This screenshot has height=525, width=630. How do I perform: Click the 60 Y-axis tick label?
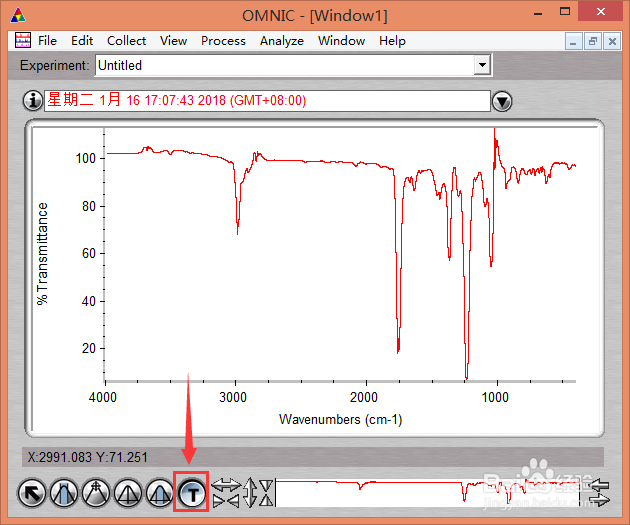(x=89, y=253)
